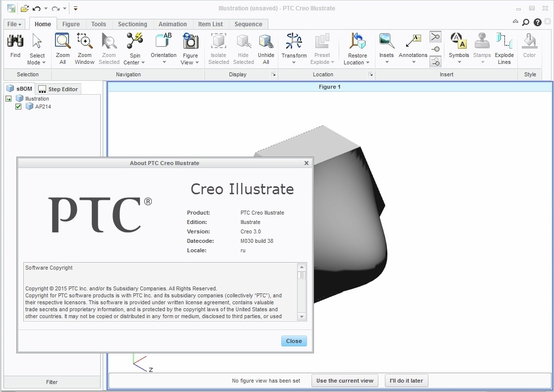
Task: Click the bottom callout line style icon beside Annotations
Action: point(435,62)
